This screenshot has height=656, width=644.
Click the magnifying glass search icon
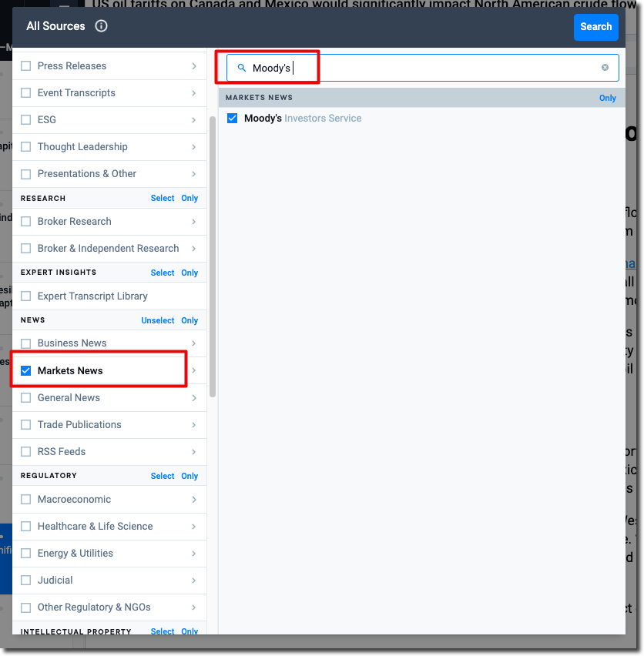tap(241, 69)
